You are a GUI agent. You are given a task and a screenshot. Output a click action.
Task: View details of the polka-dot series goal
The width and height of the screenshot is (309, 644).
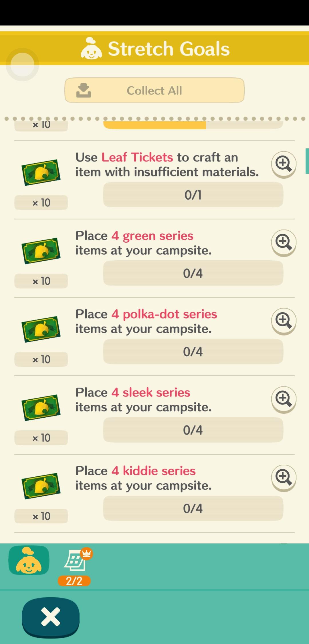coord(284,321)
